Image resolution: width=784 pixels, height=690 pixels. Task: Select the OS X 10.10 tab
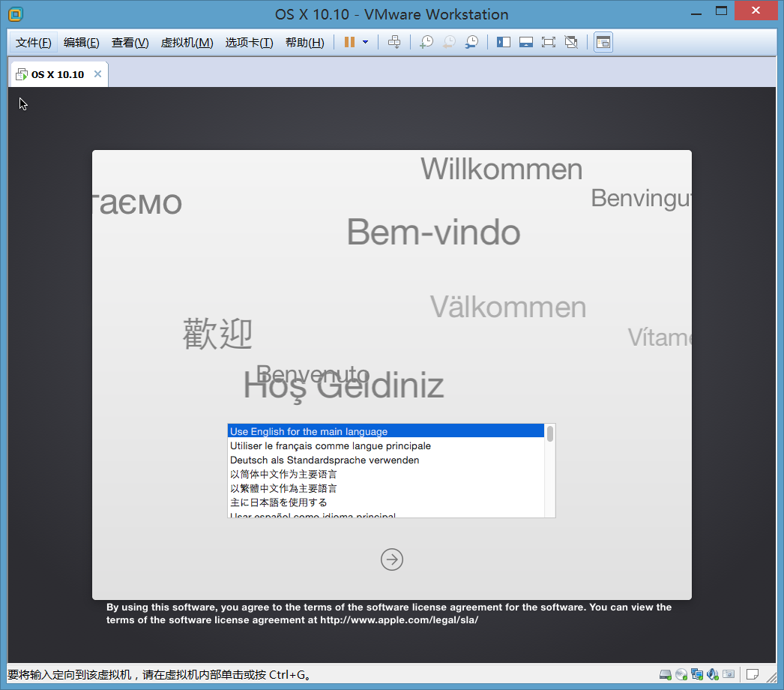click(58, 74)
